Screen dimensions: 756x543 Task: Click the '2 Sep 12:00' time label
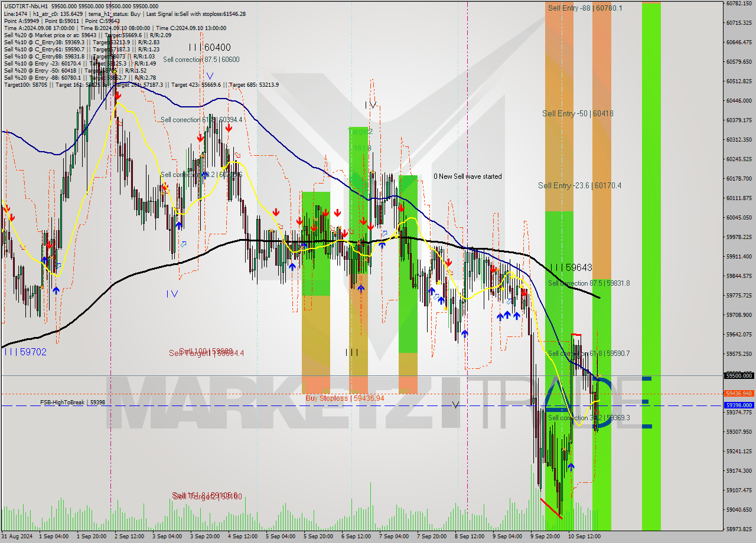[129, 537]
